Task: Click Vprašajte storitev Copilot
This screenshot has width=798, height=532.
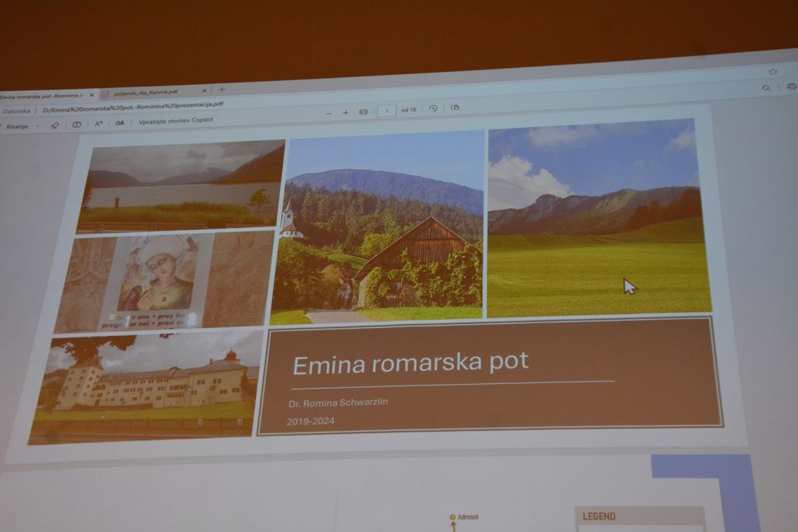Action: 175,120
